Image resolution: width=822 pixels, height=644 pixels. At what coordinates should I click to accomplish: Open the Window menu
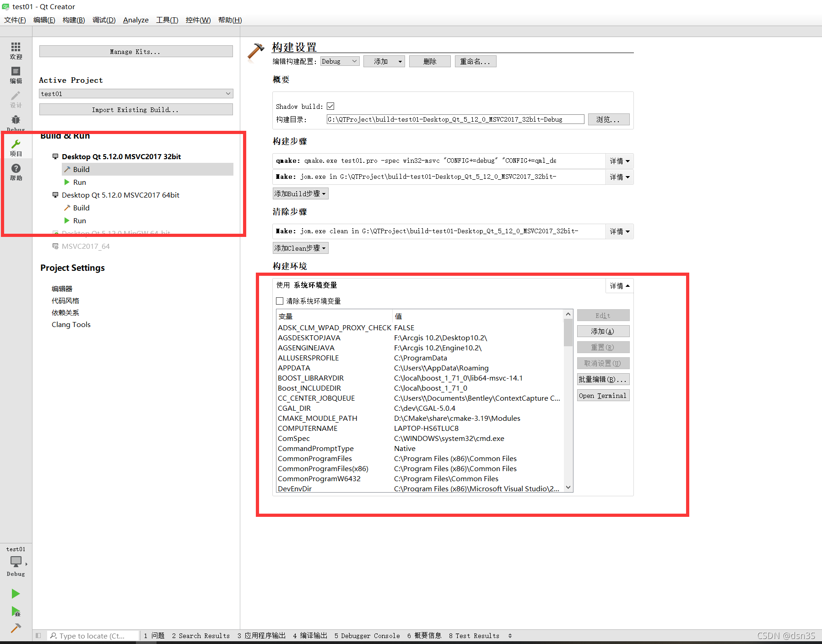[x=198, y=20]
